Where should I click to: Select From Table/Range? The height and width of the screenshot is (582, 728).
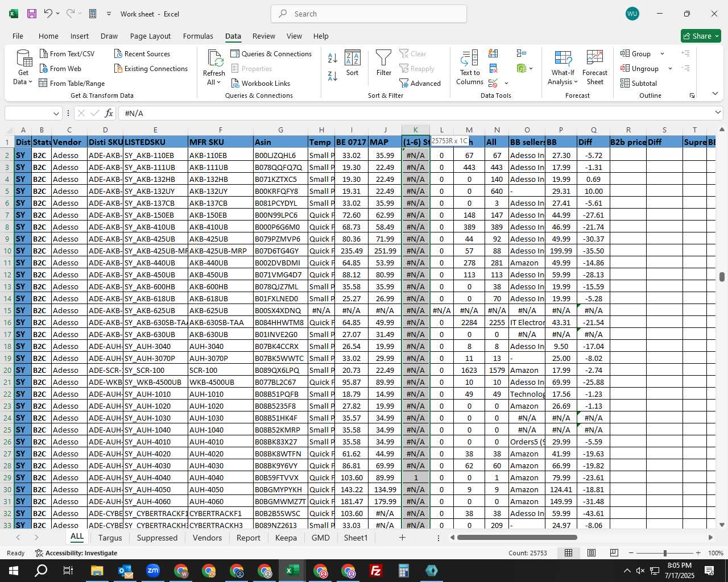click(72, 83)
